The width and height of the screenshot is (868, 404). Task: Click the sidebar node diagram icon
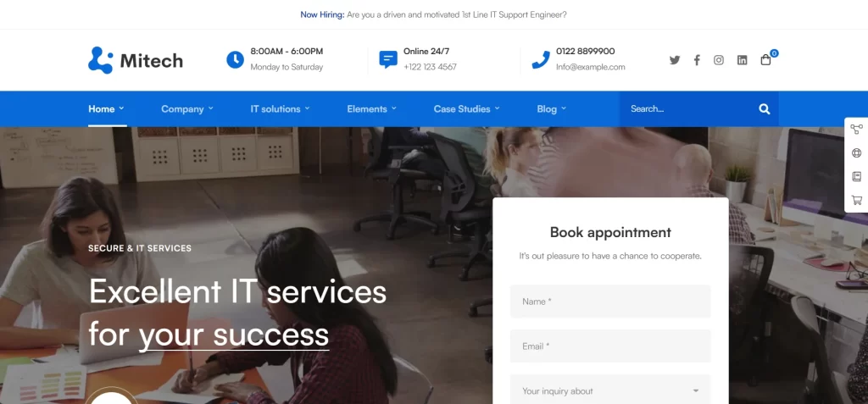coord(856,130)
